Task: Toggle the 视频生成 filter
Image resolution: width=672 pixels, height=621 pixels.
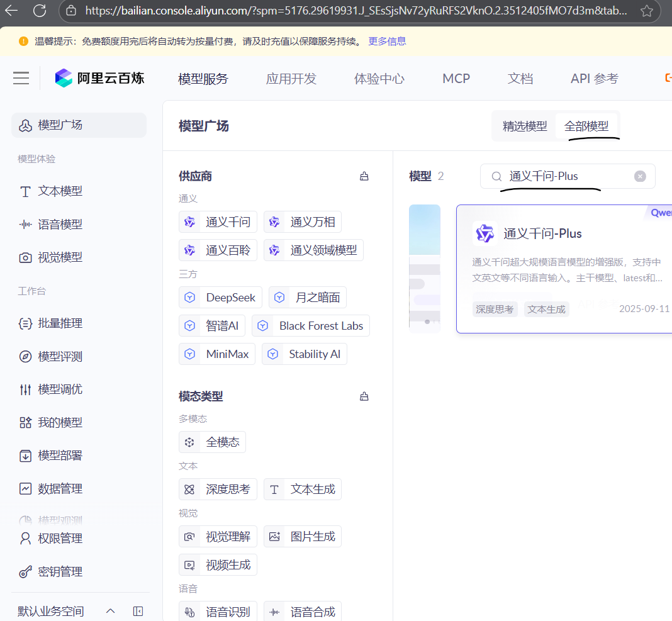Action: point(218,564)
